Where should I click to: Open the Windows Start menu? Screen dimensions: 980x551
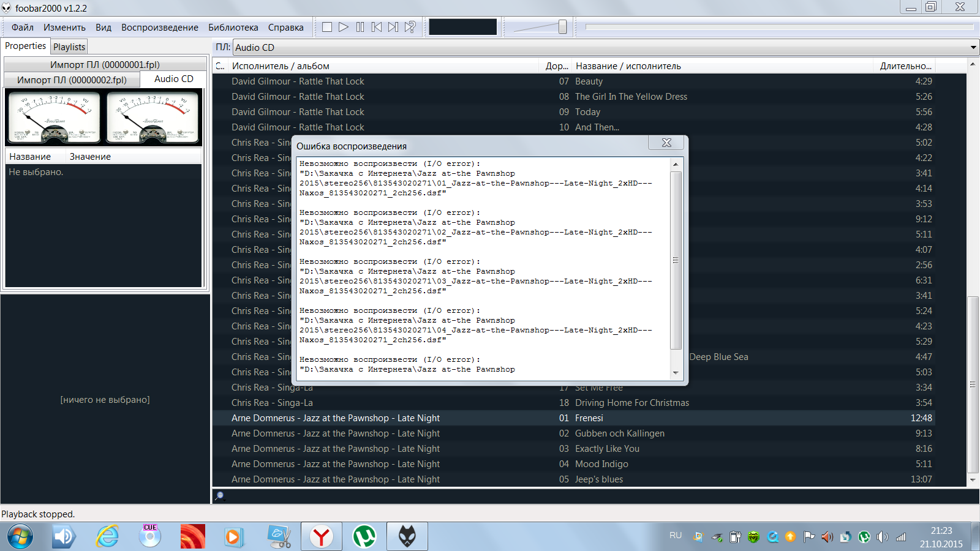20,537
